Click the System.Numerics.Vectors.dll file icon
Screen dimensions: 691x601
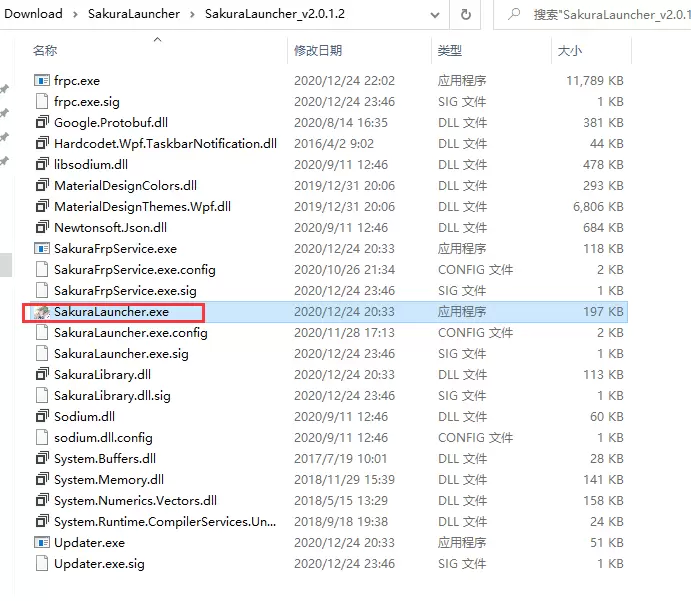(x=42, y=501)
